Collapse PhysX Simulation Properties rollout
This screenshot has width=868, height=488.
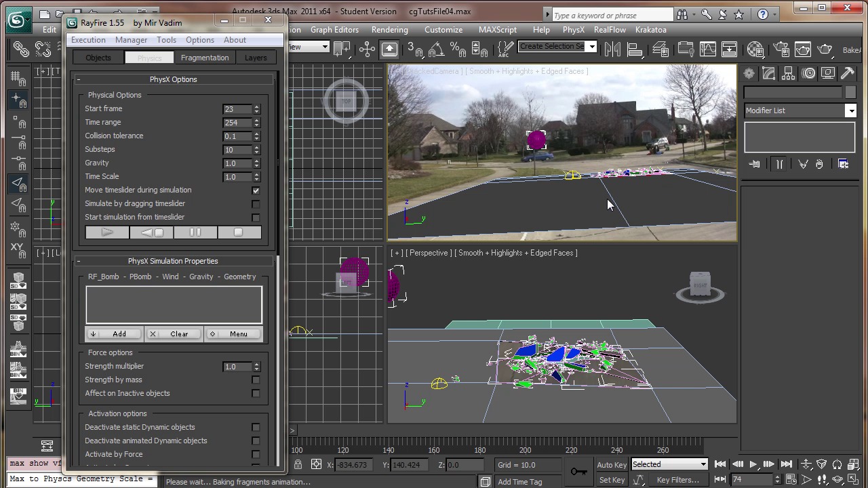(174, 261)
